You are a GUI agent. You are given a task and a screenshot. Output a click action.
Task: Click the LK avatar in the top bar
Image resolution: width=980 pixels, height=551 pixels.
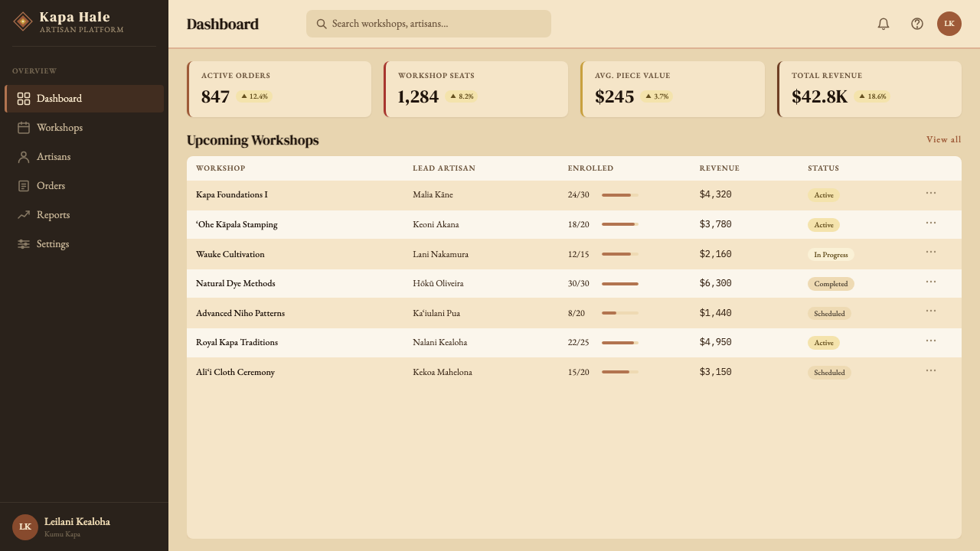tap(949, 24)
